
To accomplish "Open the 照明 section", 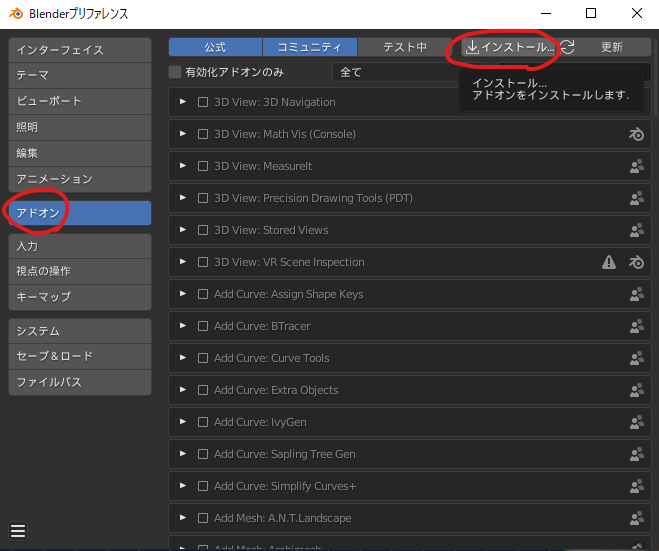I will click(x=80, y=127).
